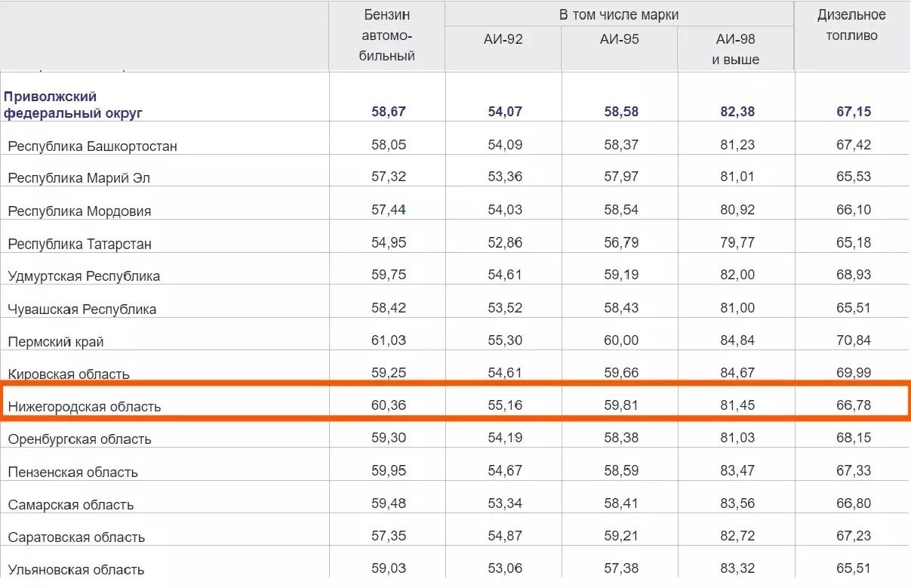Click the АИ-92 column header

(x=503, y=39)
